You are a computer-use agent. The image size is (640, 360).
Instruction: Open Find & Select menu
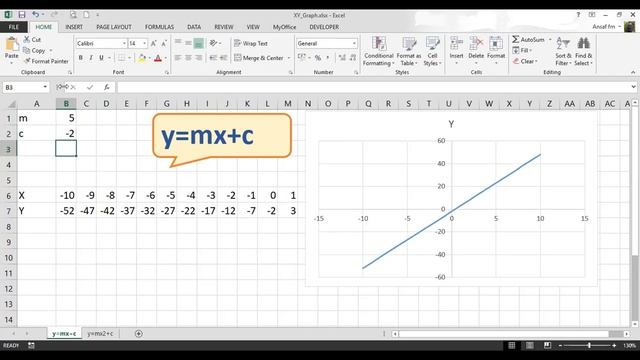click(583, 51)
